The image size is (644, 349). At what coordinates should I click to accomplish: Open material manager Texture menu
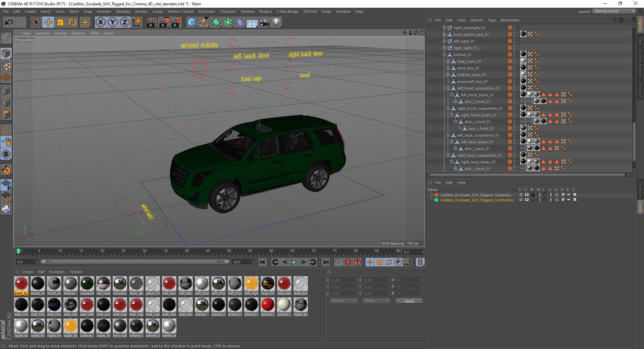point(75,272)
